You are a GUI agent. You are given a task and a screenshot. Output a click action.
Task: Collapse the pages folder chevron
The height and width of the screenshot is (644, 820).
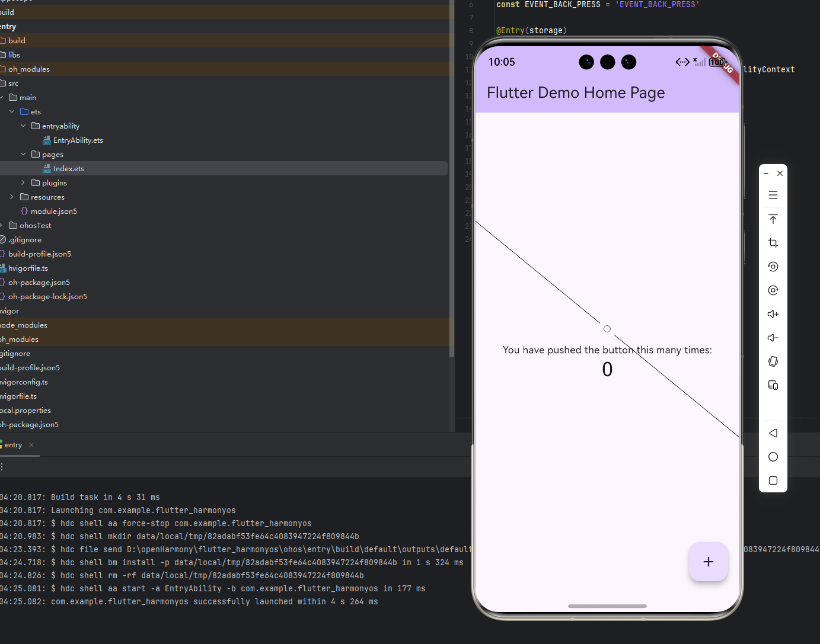(23, 154)
